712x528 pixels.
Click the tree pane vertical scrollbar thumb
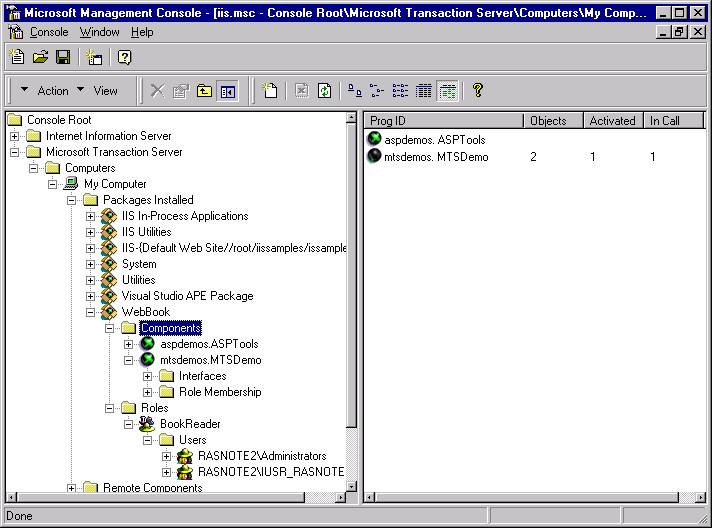coord(351,275)
